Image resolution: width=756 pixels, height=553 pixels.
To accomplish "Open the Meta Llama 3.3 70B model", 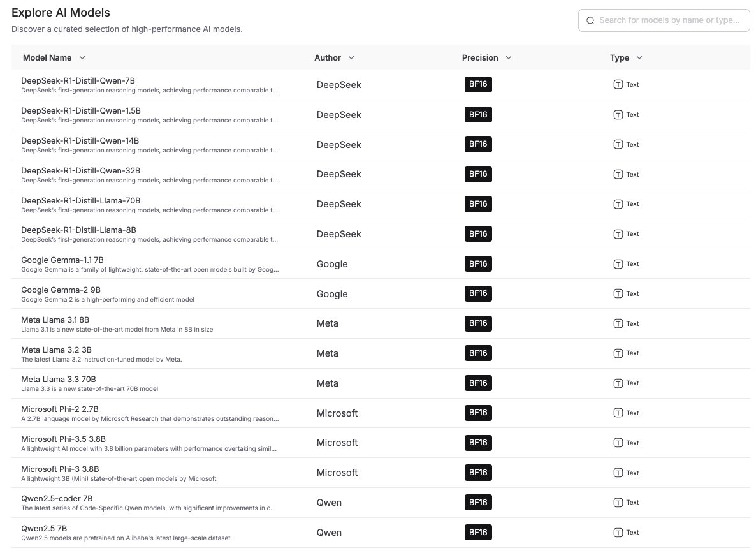I will pyautogui.click(x=59, y=380).
